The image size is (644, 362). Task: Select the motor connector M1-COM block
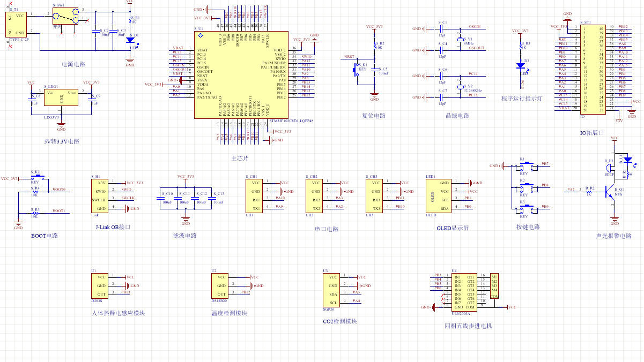pyautogui.click(x=495, y=286)
